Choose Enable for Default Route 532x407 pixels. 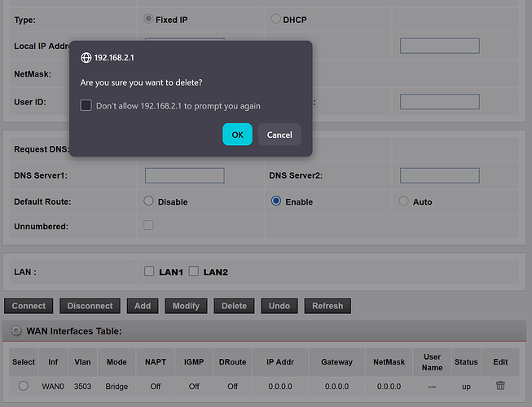(x=276, y=201)
